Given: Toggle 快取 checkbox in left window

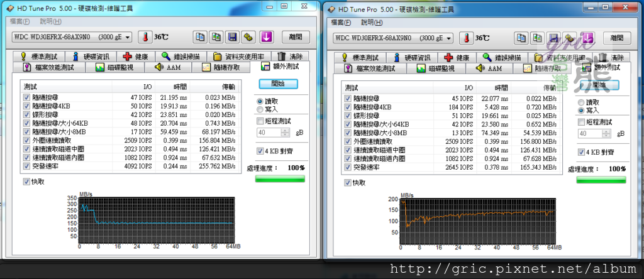Looking at the screenshot, I should (26, 182).
